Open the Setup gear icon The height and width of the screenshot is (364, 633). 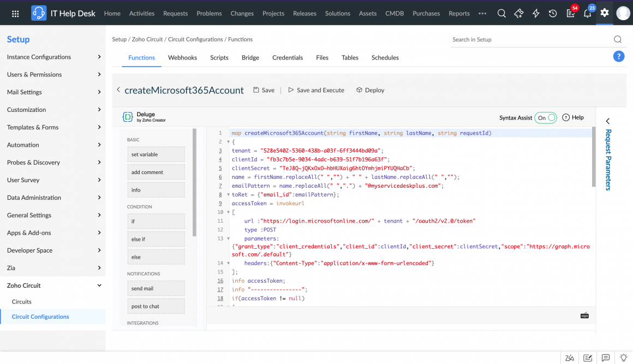click(x=604, y=13)
